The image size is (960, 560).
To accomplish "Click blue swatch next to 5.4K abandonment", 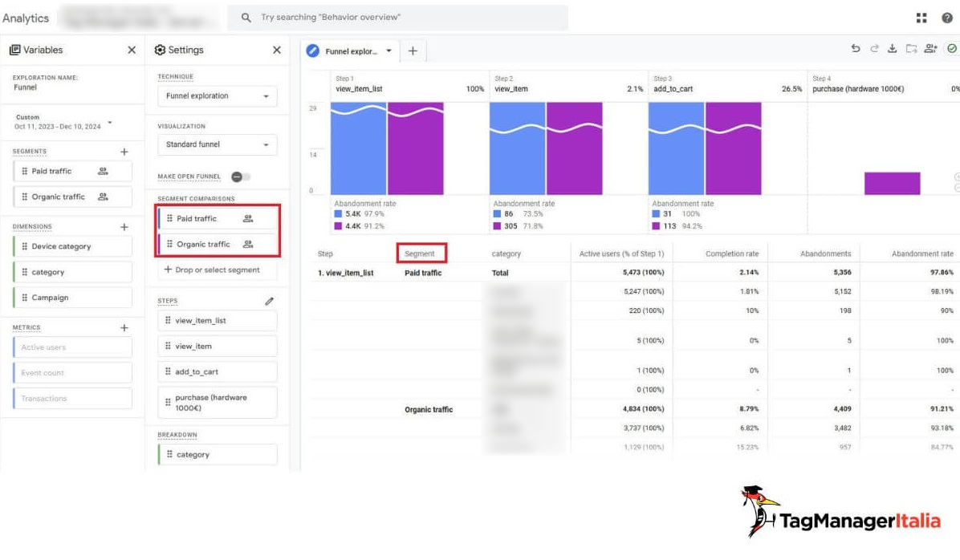I will 338,214.
